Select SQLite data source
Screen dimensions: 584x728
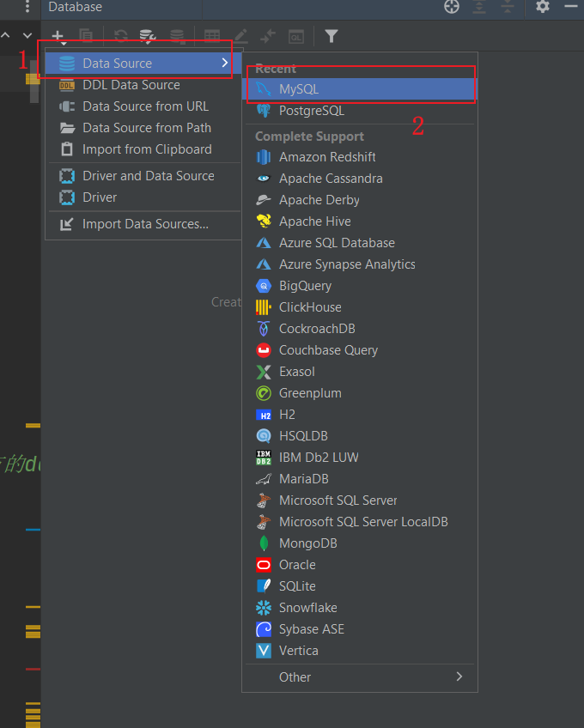pyautogui.click(x=360, y=586)
